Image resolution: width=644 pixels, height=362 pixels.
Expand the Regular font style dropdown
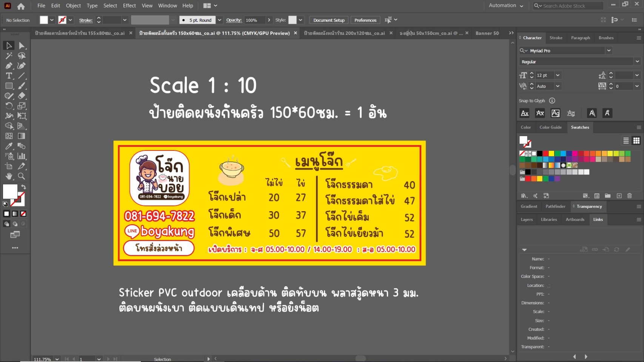[637, 61]
